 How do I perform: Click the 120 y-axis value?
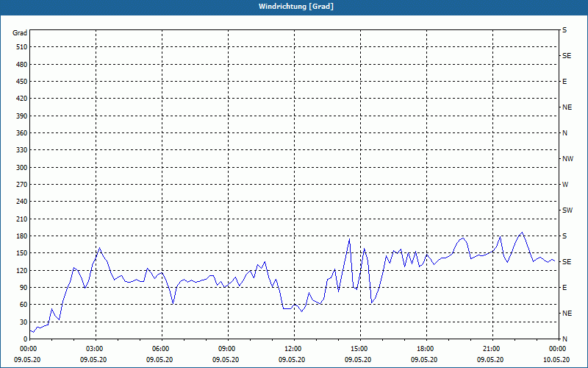coord(22,270)
